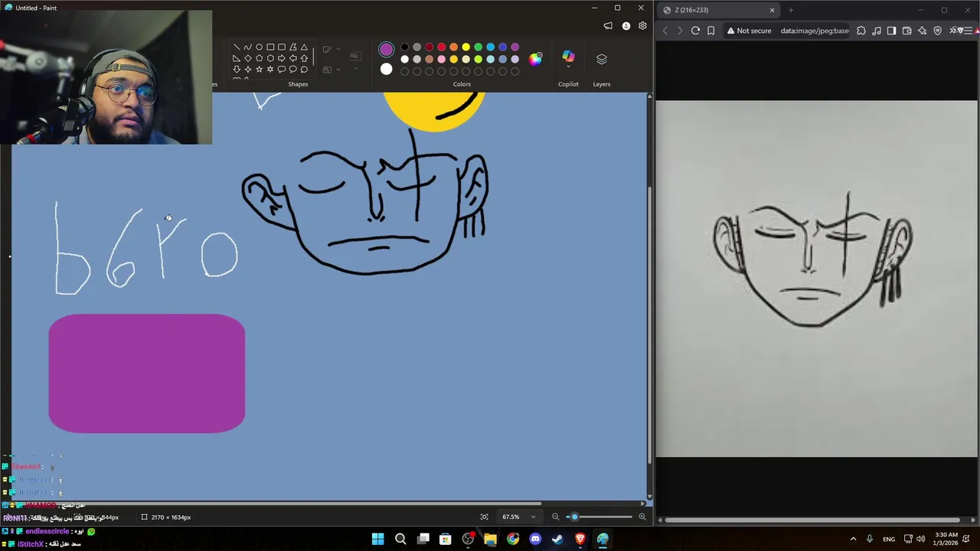Select the Five-point star shape
980x551 pixels.
[259, 69]
